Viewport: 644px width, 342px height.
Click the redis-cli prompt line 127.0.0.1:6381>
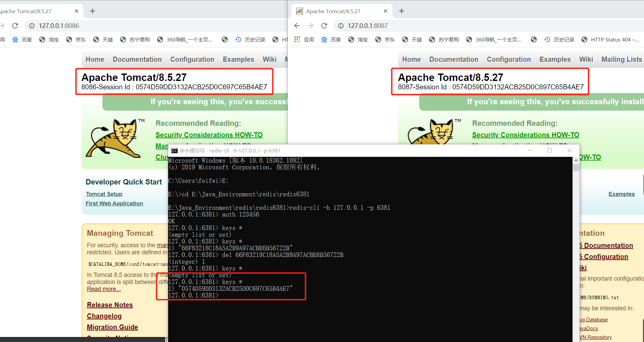click(193, 295)
